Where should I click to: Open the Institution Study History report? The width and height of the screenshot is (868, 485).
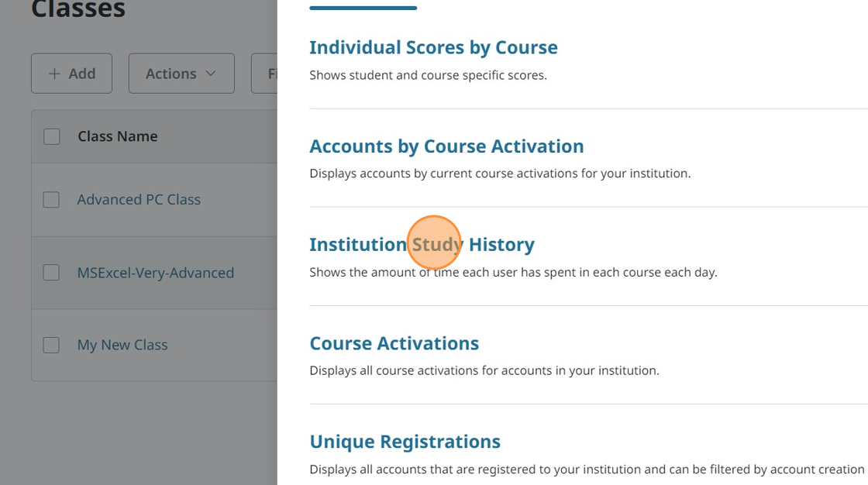[x=422, y=245]
